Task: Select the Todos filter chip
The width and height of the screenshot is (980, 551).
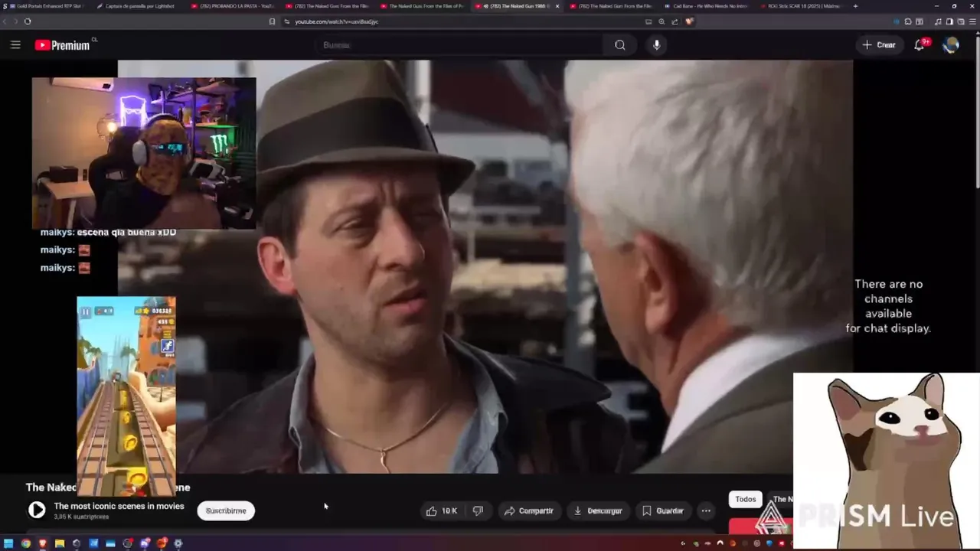Action: pyautogui.click(x=745, y=499)
